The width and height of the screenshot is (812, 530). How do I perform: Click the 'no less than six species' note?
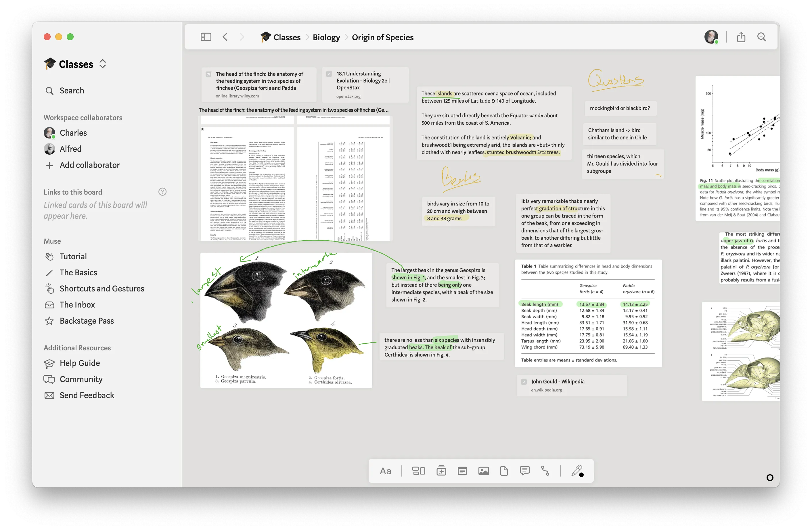441,347
